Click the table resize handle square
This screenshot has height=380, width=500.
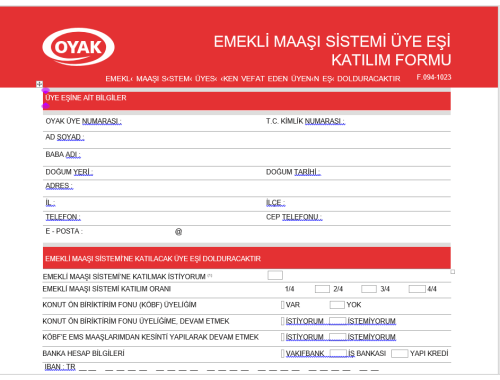pyautogui.click(x=453, y=272)
